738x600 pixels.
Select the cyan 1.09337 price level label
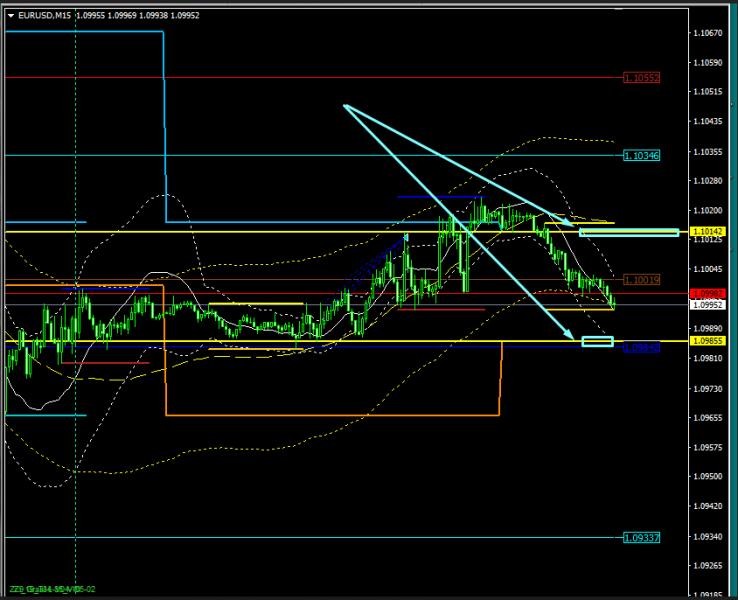tap(641, 538)
